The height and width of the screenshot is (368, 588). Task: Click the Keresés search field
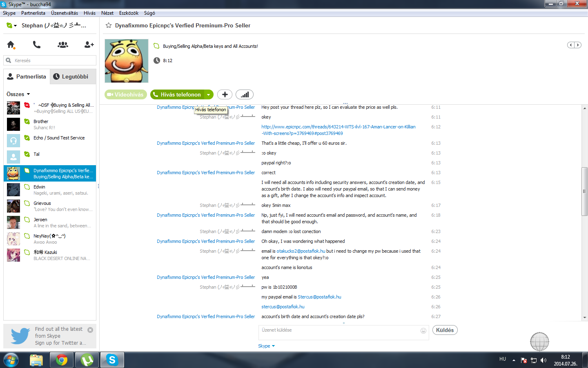pos(50,61)
